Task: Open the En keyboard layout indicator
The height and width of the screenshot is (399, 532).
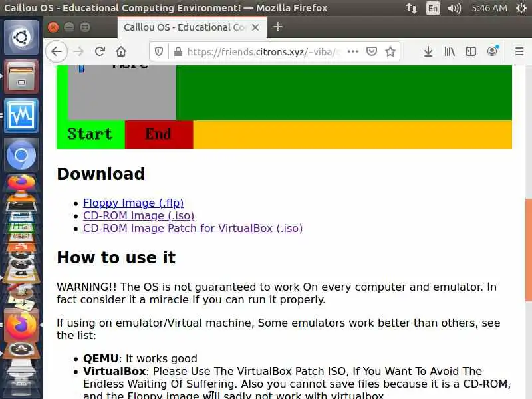Action: click(433, 8)
